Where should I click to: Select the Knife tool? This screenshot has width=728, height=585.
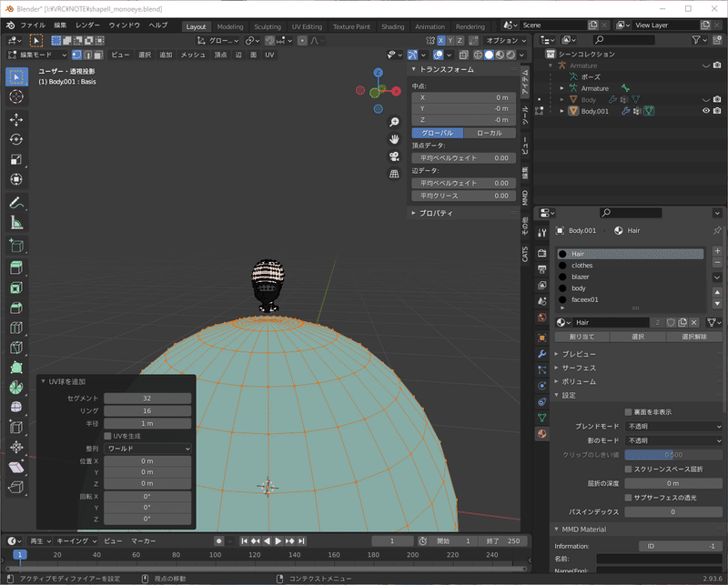(16, 348)
